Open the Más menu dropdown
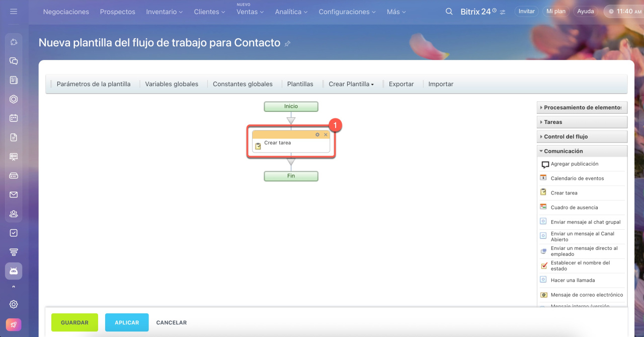This screenshot has width=644, height=337. tap(396, 12)
